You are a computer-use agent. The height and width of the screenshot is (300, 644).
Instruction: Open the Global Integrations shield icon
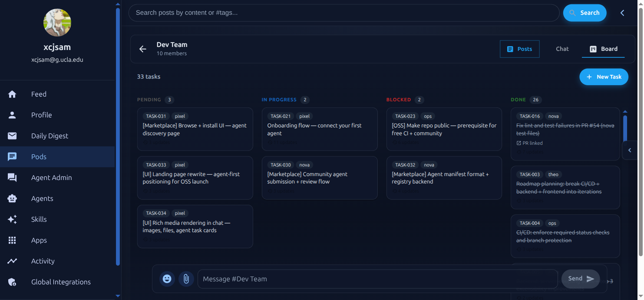12,282
